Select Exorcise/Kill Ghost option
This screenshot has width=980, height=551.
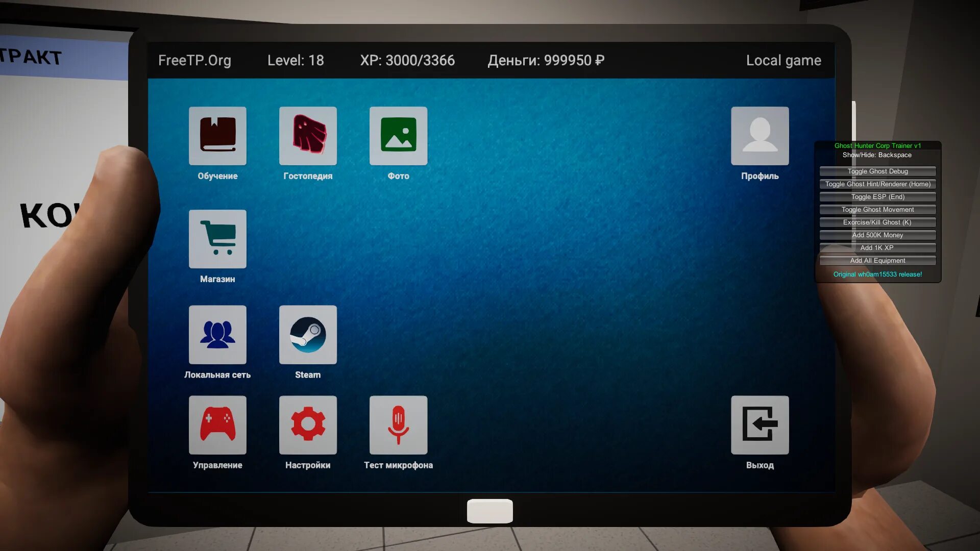(877, 222)
